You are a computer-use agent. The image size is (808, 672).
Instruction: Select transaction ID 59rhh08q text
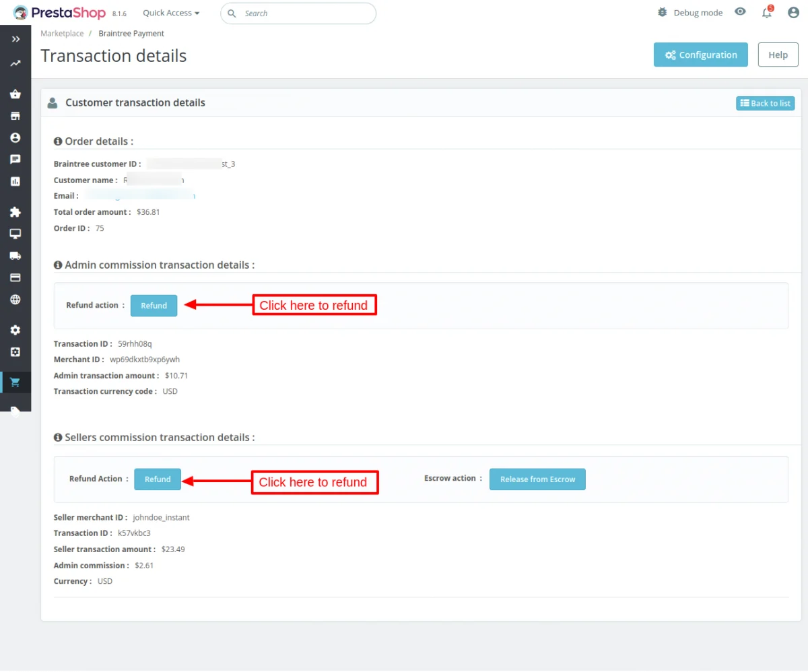click(x=135, y=343)
